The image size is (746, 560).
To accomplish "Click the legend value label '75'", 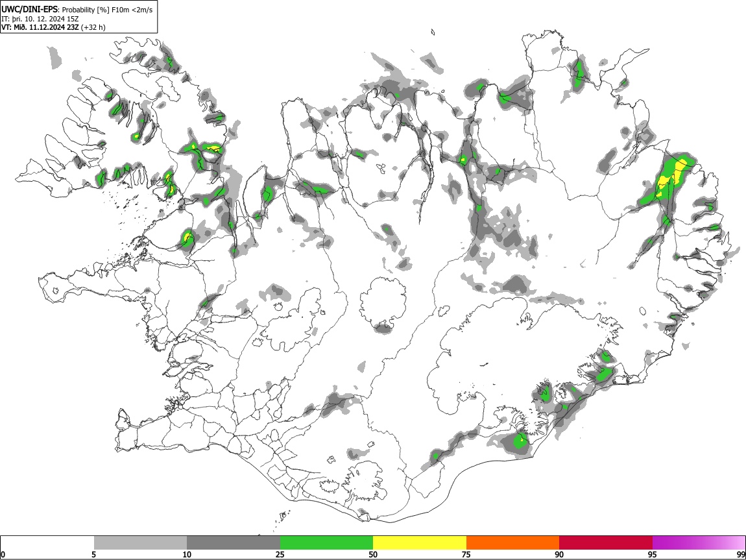I will pos(466,554).
